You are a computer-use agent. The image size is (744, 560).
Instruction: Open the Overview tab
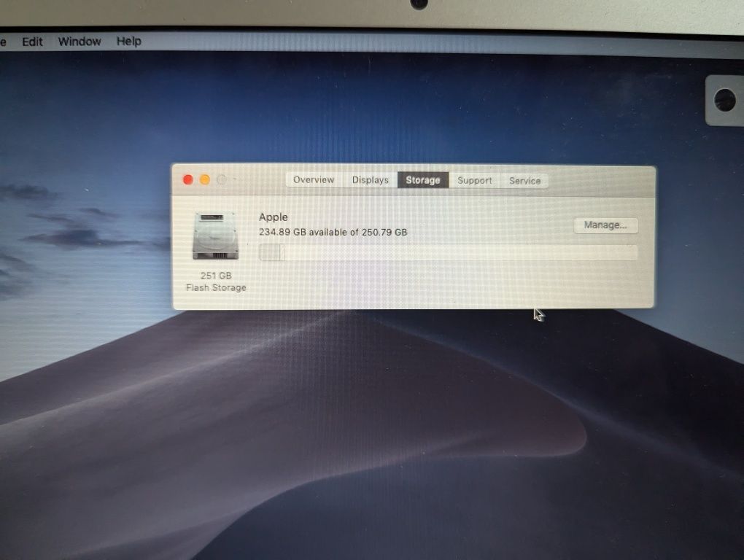pos(314,179)
